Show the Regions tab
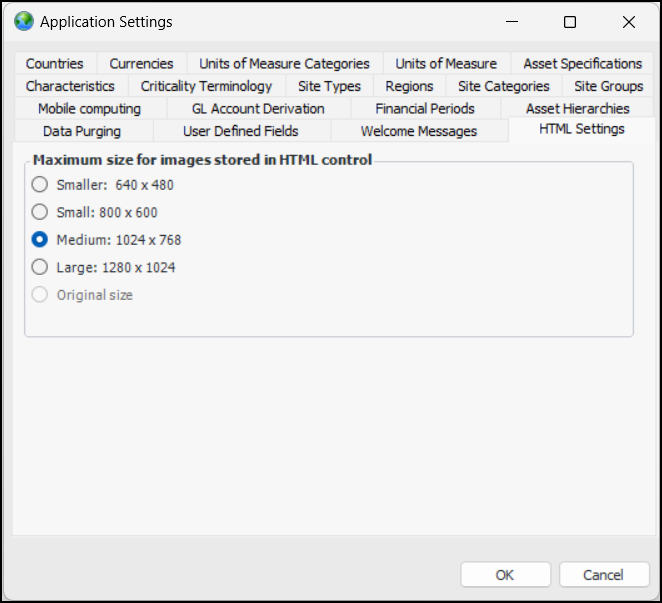The width and height of the screenshot is (662, 603). (x=409, y=86)
